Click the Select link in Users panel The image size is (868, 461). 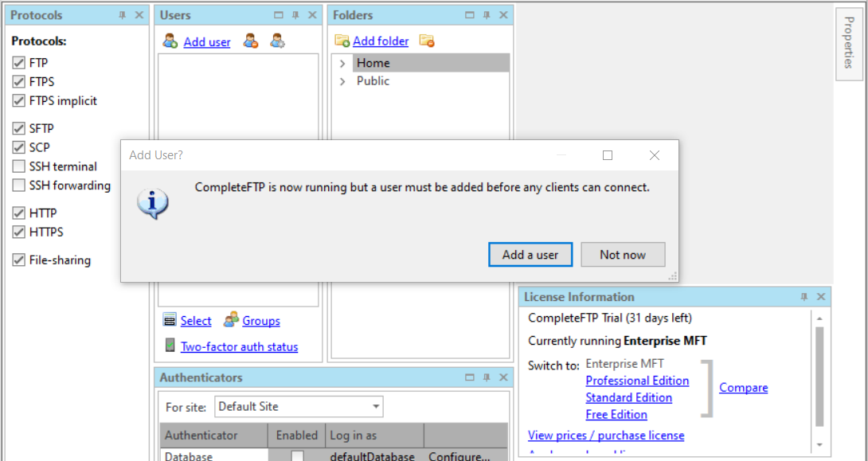(x=196, y=321)
